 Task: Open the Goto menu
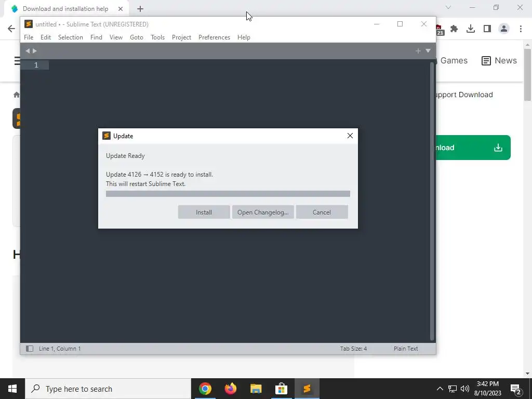(x=137, y=37)
